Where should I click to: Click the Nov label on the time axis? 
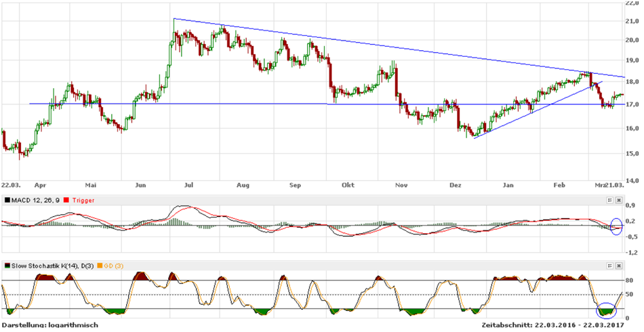(401, 184)
